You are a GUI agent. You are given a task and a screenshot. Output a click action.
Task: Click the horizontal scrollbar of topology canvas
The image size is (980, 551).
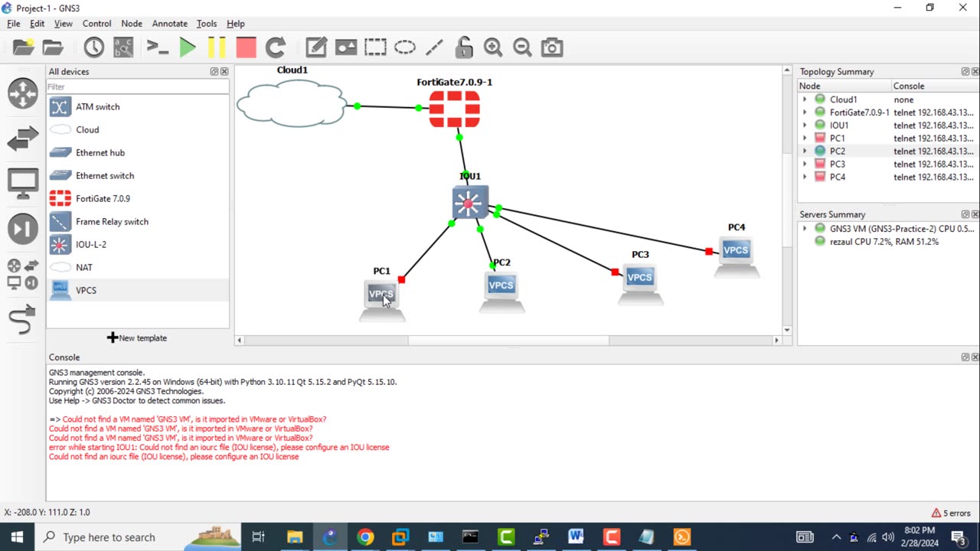coord(508,341)
